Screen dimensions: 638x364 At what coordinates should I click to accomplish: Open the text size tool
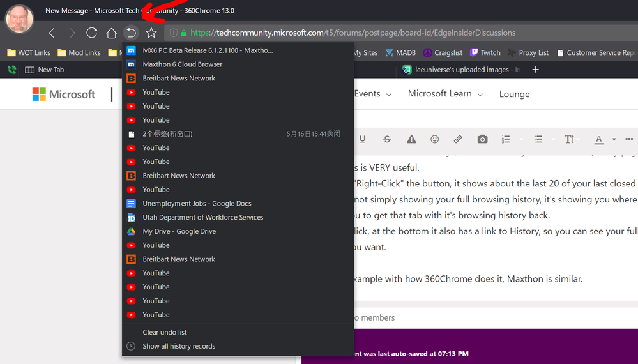pos(569,139)
